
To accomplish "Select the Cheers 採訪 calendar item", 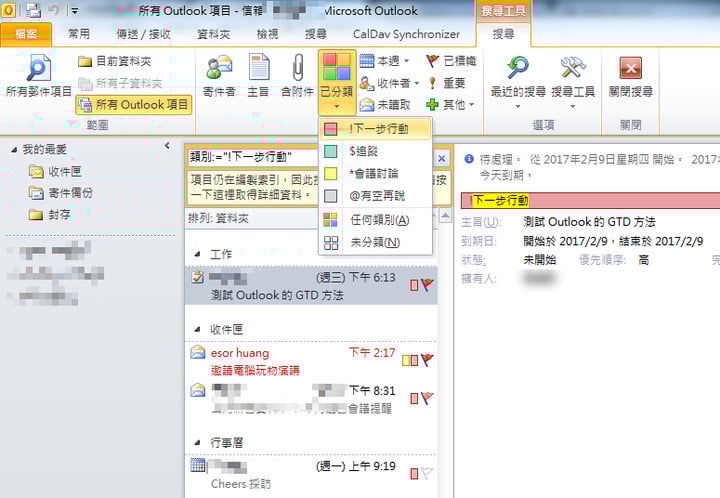I will (x=311, y=475).
